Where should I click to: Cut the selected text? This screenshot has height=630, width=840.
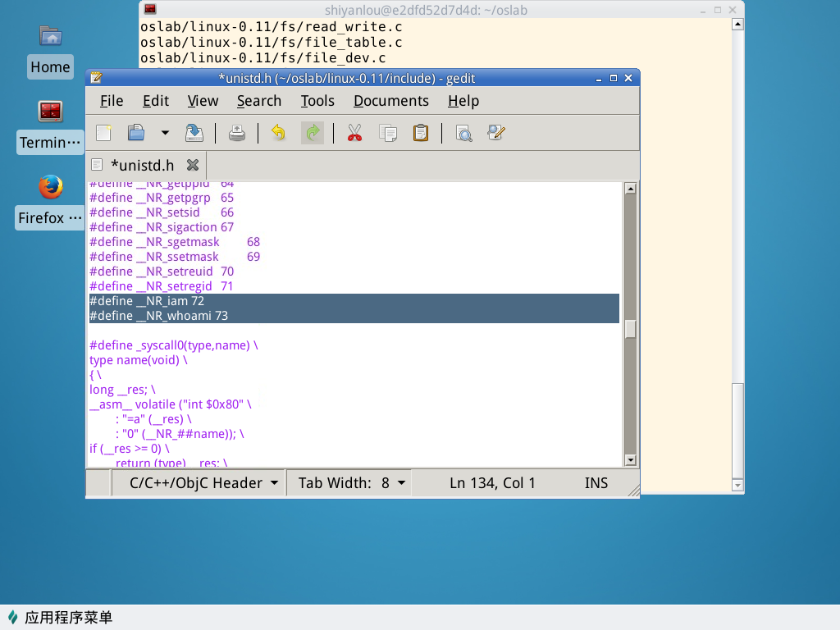coord(354,133)
